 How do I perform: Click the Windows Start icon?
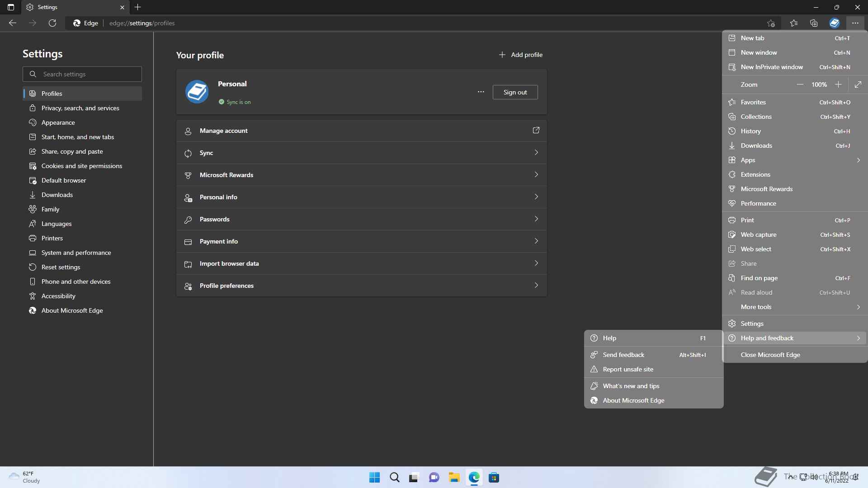pyautogui.click(x=375, y=478)
